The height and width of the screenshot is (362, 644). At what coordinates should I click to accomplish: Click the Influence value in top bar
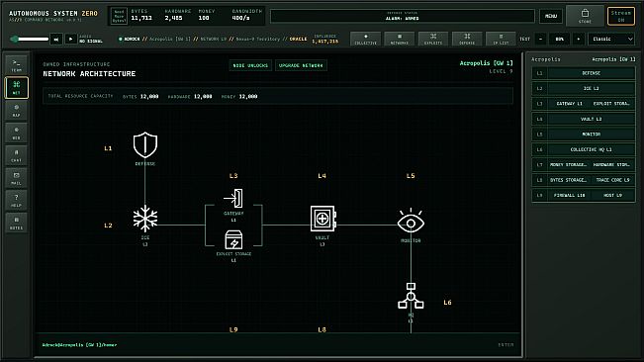324,42
